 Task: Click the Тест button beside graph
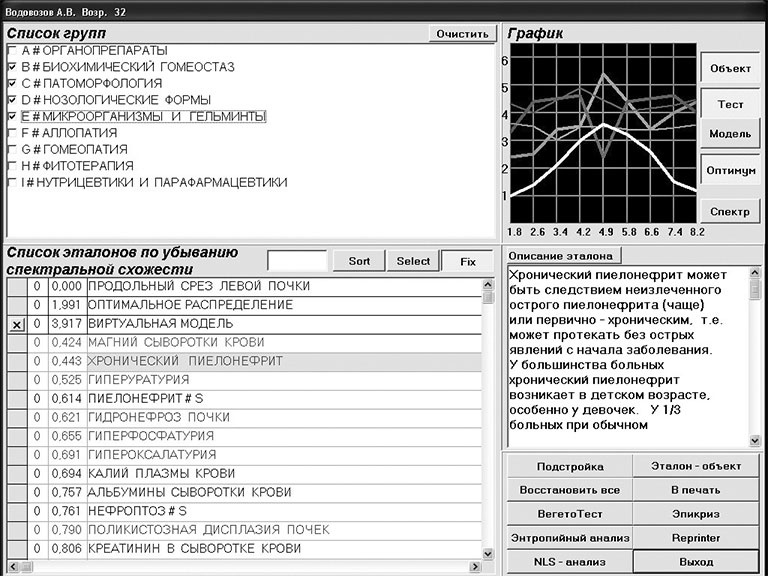(730, 104)
